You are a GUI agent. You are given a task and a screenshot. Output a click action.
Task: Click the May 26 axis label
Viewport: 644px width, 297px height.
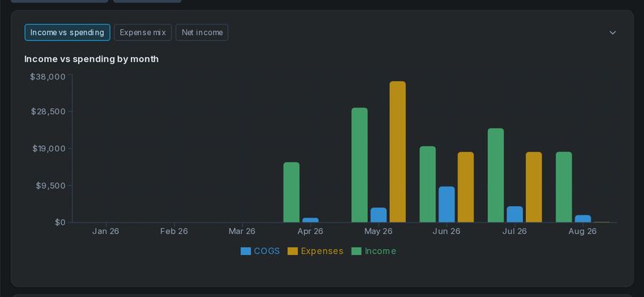379,231
